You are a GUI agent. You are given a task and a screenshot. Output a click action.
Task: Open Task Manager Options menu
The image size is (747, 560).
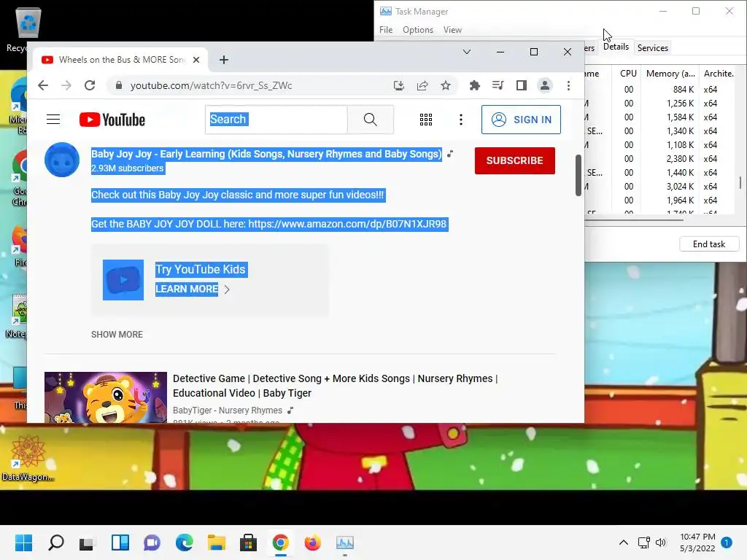[x=418, y=30]
